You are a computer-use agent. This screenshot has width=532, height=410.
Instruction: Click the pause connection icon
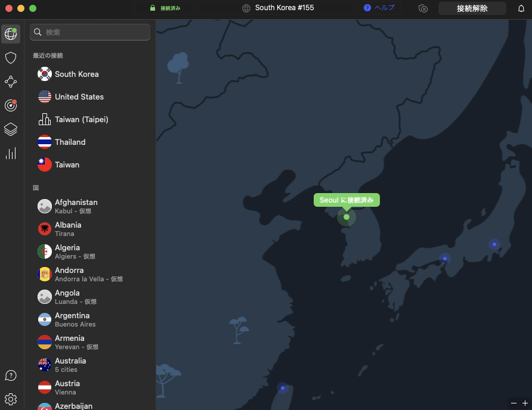point(423,8)
